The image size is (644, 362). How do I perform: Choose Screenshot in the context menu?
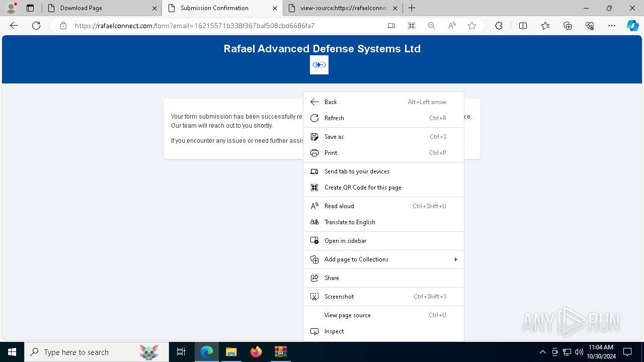pyautogui.click(x=383, y=297)
